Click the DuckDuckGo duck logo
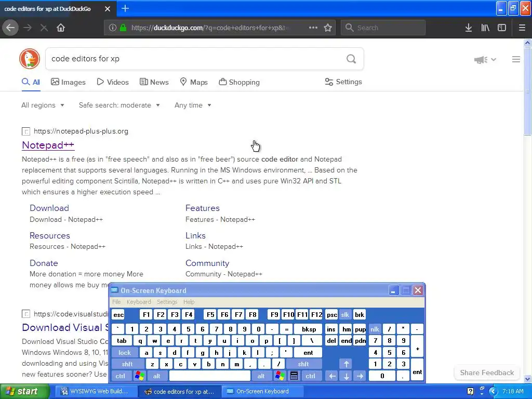Screen dimensions: 532x399 30,59
